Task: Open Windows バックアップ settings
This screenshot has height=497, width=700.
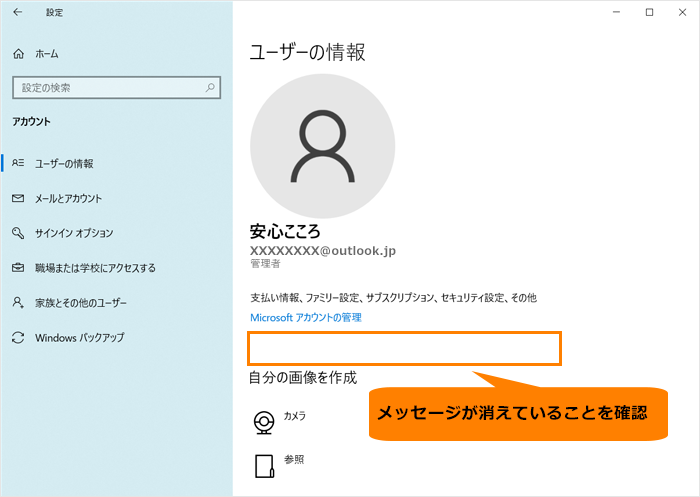Action: (80, 338)
